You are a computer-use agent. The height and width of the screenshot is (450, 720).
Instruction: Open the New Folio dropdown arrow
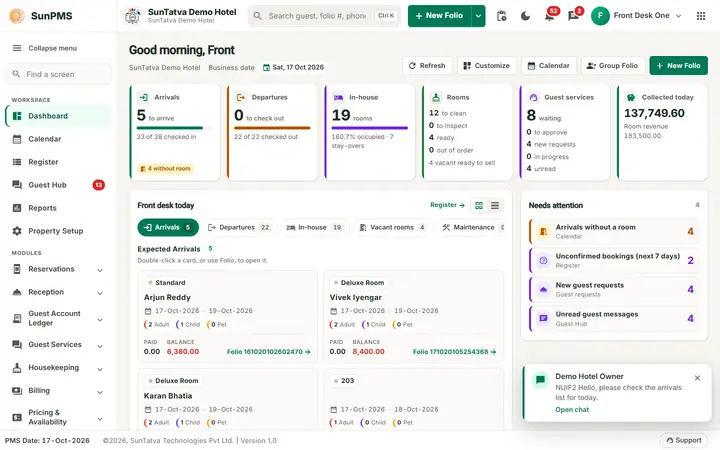click(x=478, y=16)
